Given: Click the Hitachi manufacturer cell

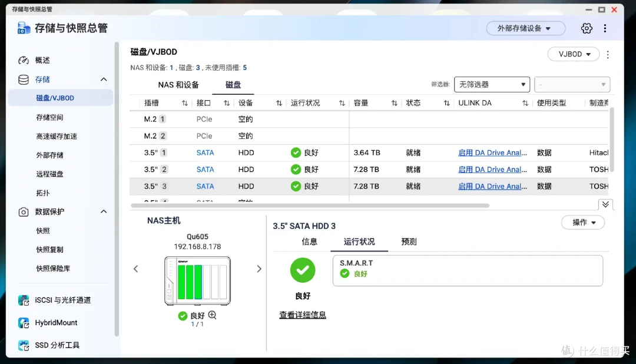Looking at the screenshot, I should [x=599, y=153].
